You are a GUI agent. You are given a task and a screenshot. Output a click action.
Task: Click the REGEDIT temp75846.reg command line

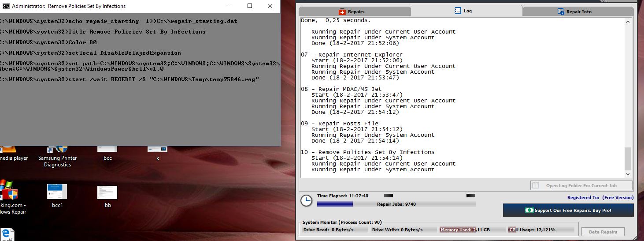pyautogui.click(x=130, y=79)
